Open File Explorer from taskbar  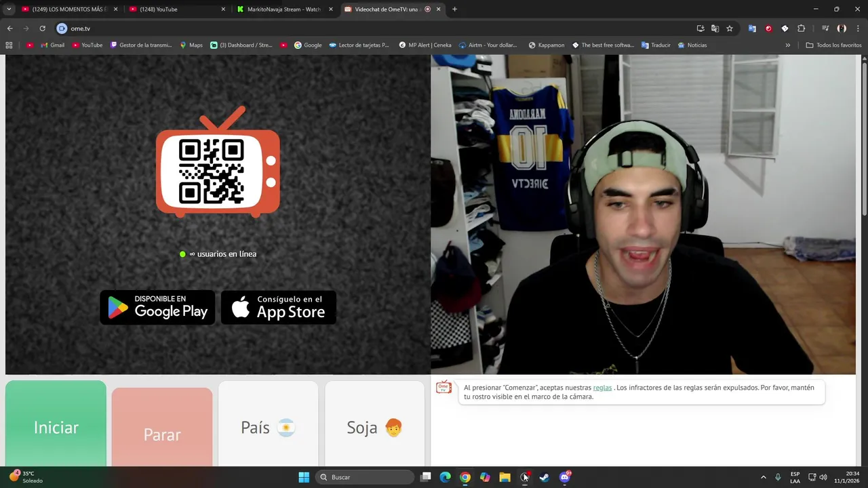505,477
